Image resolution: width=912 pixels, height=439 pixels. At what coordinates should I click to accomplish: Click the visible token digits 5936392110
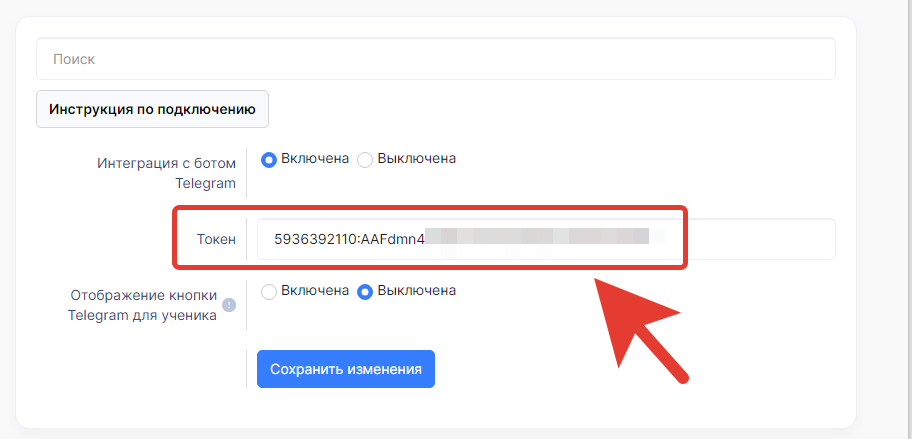(x=315, y=239)
